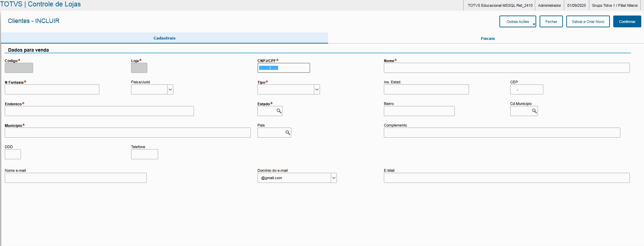
Task: Click the Cd.Municipio lookup magnifier icon
Action: [x=534, y=111]
